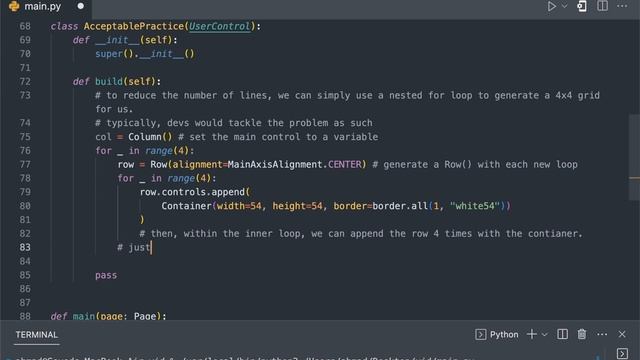Click the 'col = Column()' assignment
Image resolution: width=640 pixels, height=360 pixels.
point(134,137)
